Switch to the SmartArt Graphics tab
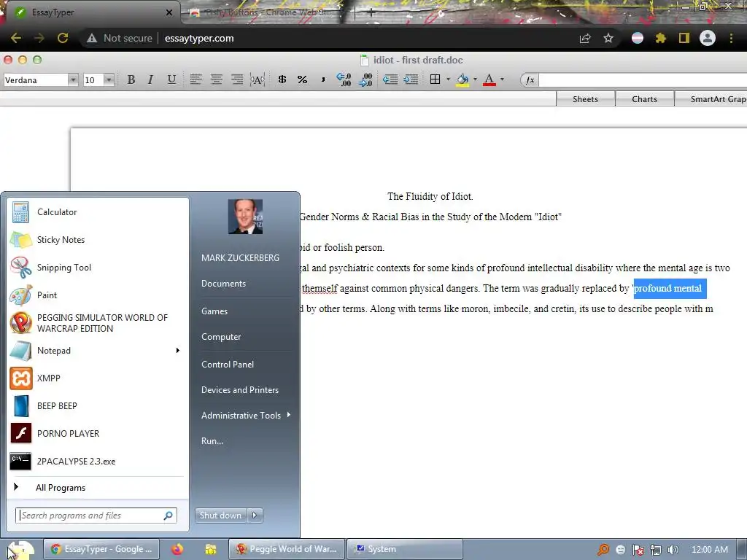This screenshot has height=560, width=747. pos(711,99)
